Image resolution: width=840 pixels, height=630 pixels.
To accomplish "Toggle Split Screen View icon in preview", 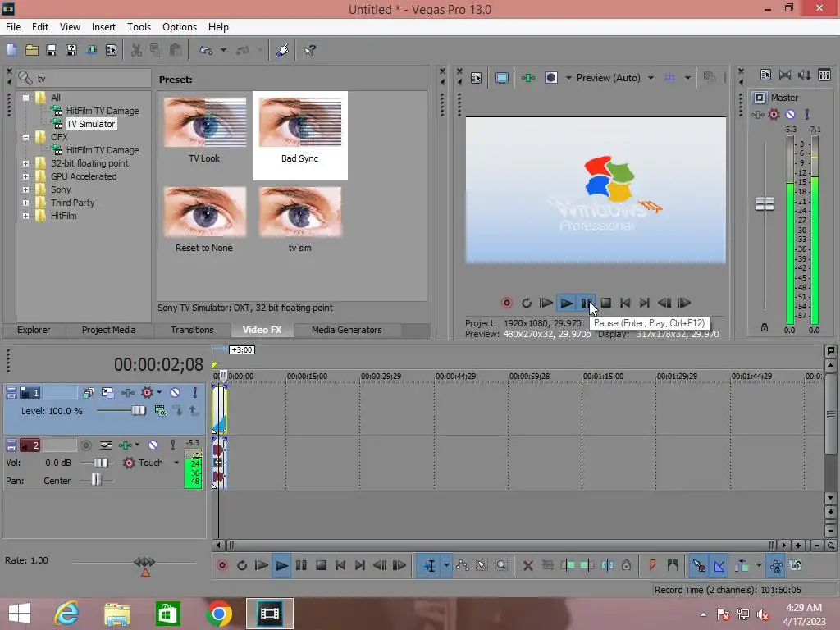I will pyautogui.click(x=550, y=78).
